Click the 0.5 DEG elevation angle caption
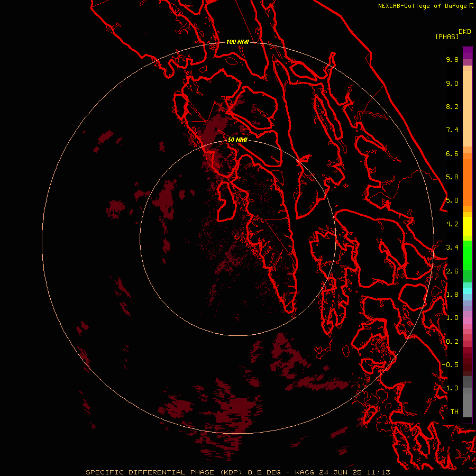The width and height of the screenshot is (476, 476). coord(264,472)
